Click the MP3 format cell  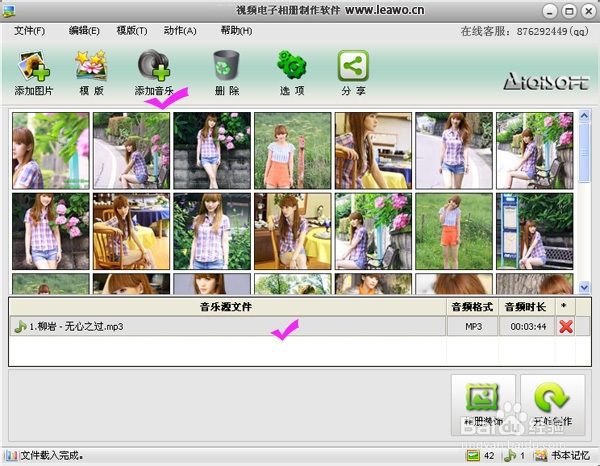[x=473, y=326]
